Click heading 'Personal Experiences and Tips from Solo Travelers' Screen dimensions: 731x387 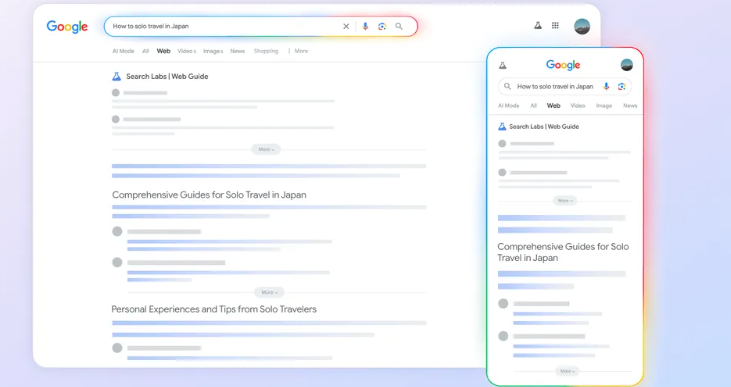click(x=214, y=309)
